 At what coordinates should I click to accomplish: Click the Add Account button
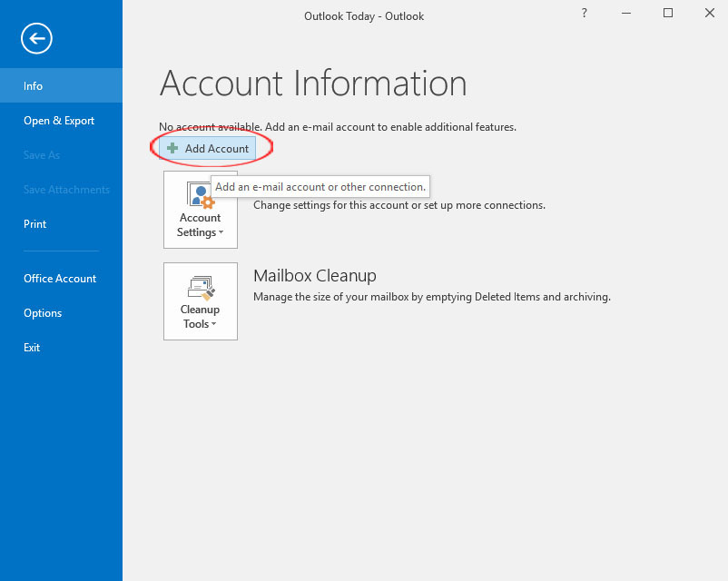[208, 149]
